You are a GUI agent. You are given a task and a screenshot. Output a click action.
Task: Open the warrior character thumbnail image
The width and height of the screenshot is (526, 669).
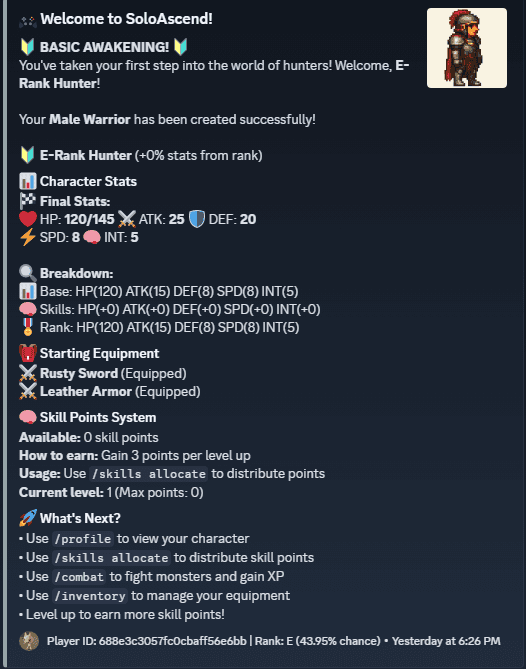pyautogui.click(x=467, y=48)
